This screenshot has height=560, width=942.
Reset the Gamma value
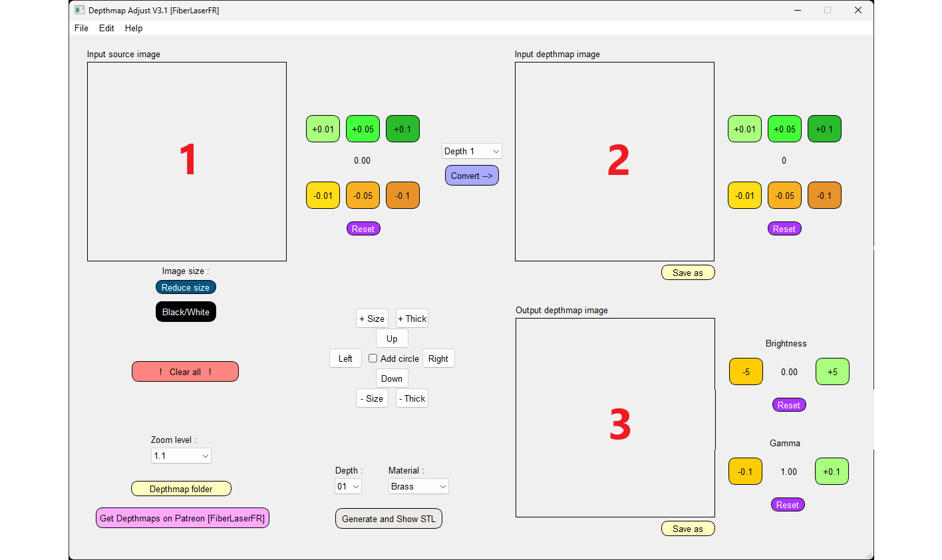point(788,505)
